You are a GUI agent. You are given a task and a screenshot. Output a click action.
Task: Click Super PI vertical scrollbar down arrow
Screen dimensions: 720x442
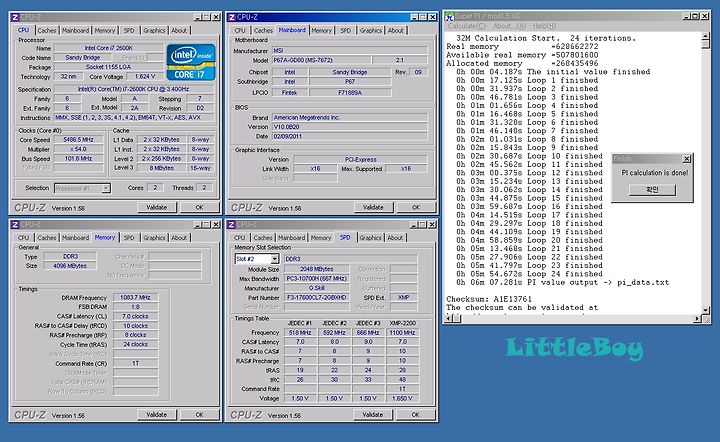click(706, 310)
